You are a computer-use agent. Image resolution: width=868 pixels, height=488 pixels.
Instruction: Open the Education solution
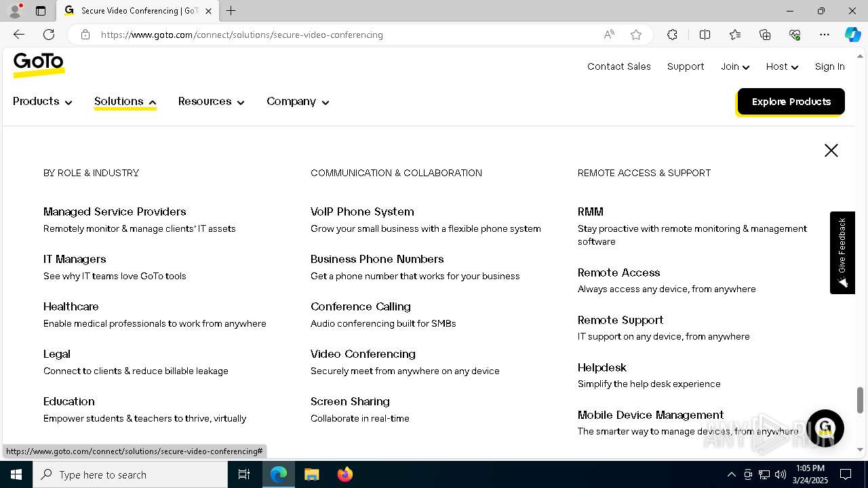[69, 401]
